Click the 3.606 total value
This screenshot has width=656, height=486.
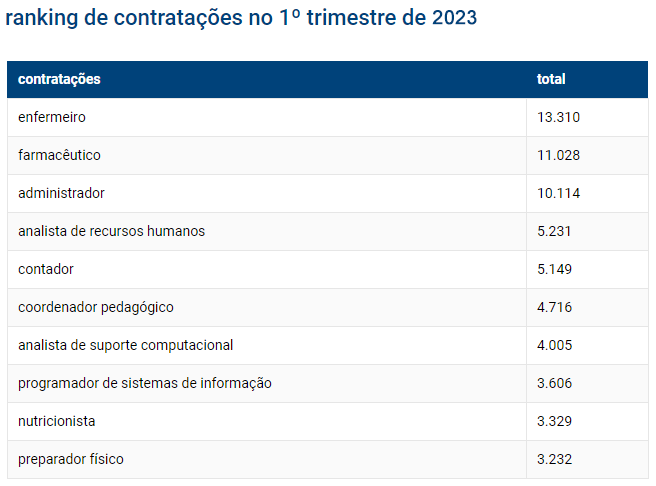tap(554, 383)
